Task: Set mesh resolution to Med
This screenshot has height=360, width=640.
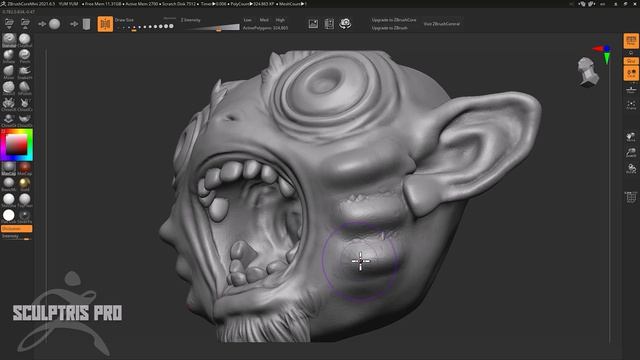Action: [x=264, y=20]
